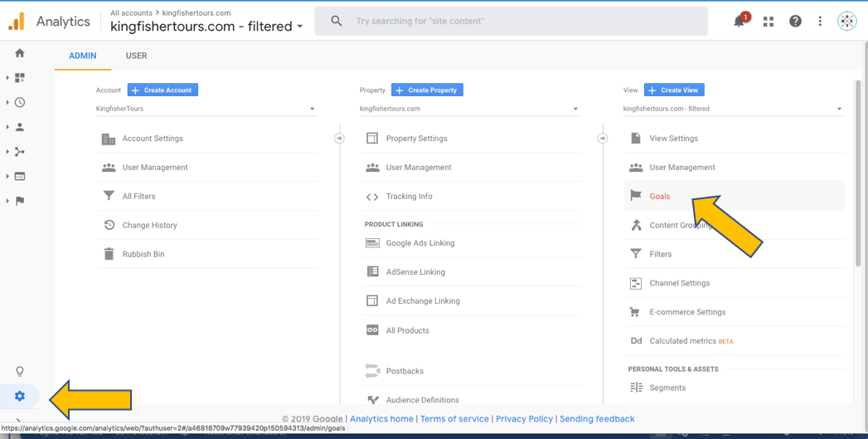Open the user account avatar
This screenshot has height=439, width=868.
[x=846, y=21]
